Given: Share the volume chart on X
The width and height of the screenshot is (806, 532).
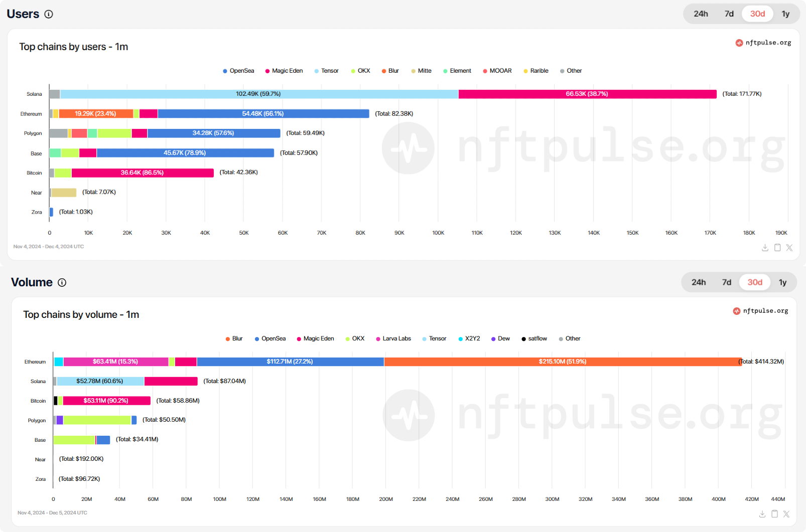Looking at the screenshot, I should pyautogui.click(x=786, y=514).
